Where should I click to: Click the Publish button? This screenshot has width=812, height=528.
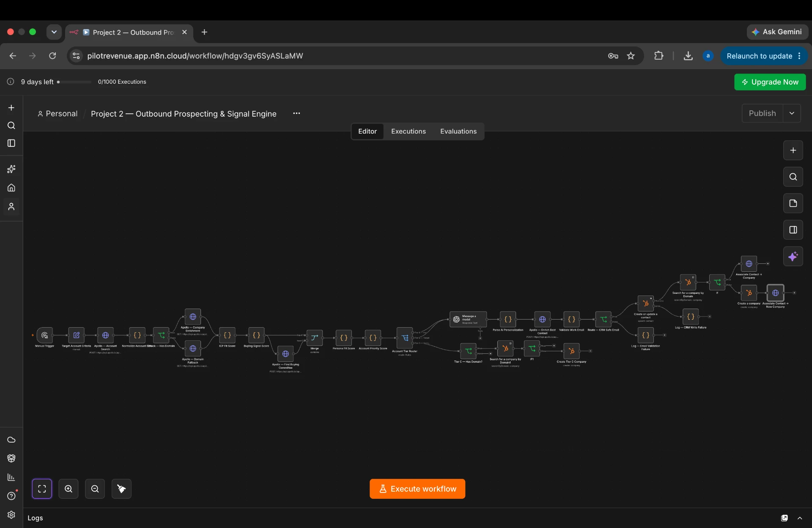pos(762,113)
